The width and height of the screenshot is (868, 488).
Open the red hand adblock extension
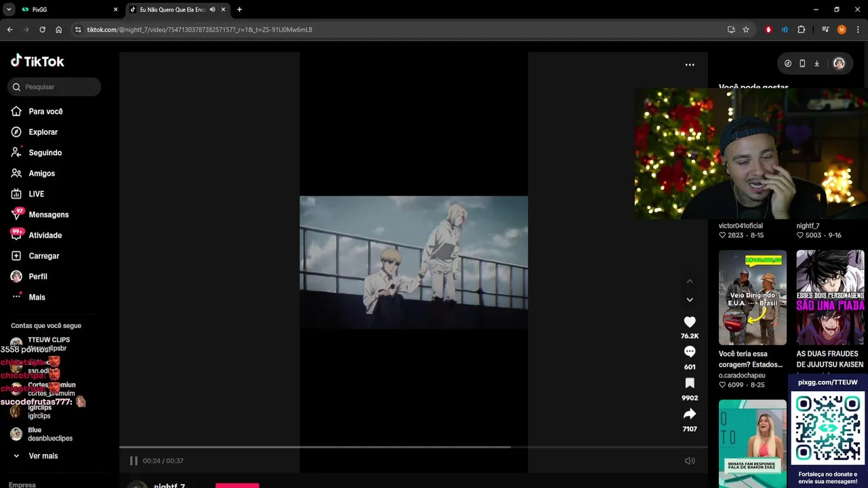(768, 30)
